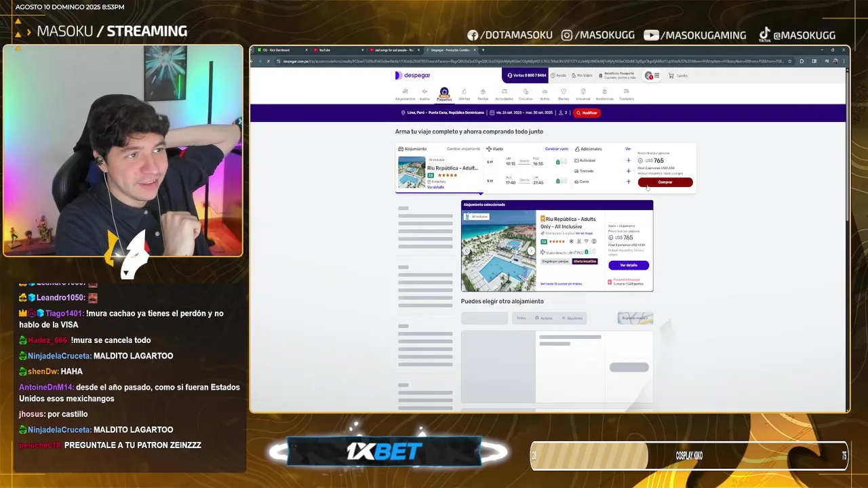
Task: Select the Paquetes category icon
Action: pyautogui.click(x=444, y=94)
